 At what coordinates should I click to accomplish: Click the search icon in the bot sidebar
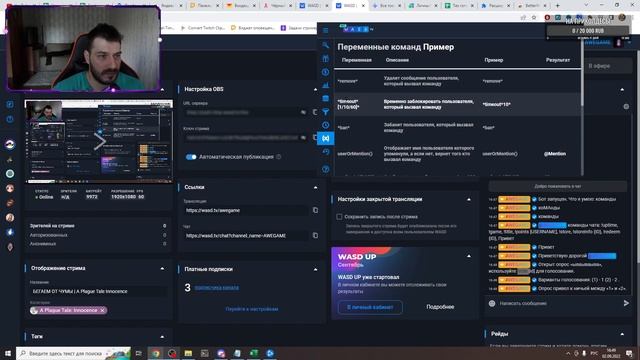[325, 45]
